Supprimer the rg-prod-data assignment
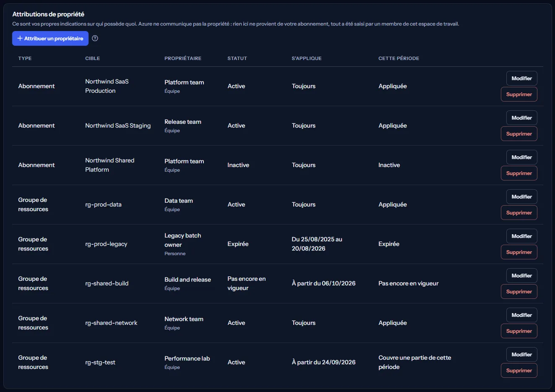Screen dimensions: 555x392 519,213
